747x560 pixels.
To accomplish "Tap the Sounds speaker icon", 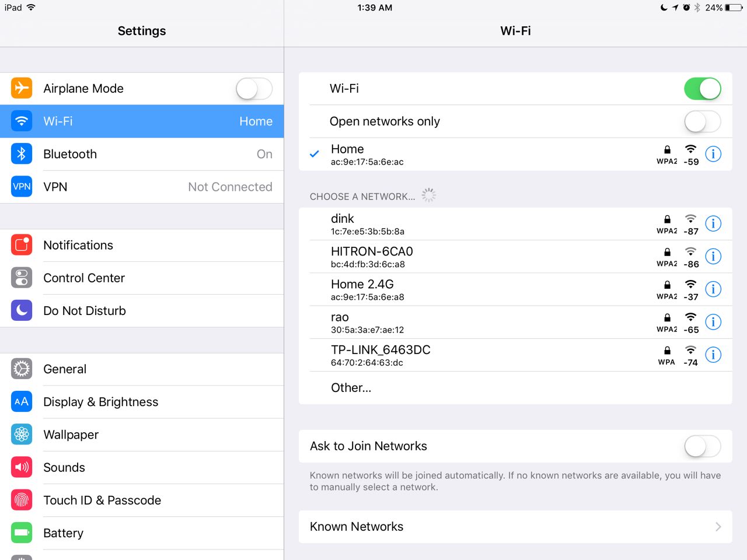I will [x=22, y=467].
